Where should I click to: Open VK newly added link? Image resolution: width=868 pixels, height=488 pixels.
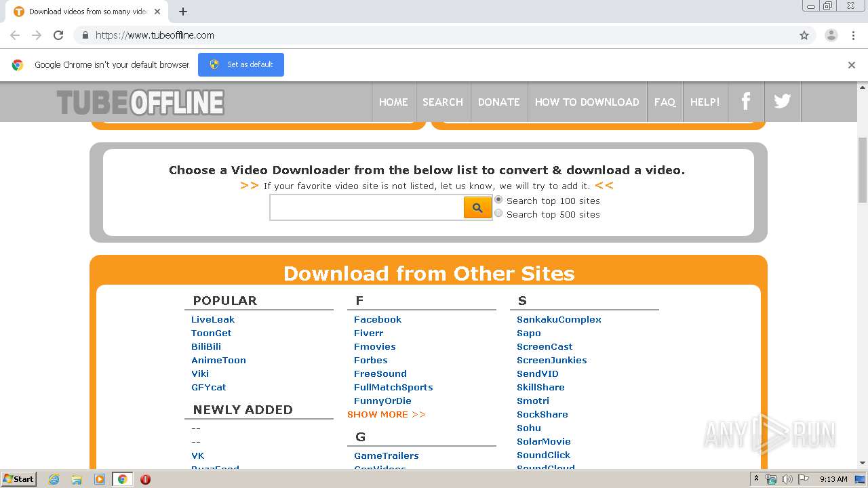tap(198, 455)
